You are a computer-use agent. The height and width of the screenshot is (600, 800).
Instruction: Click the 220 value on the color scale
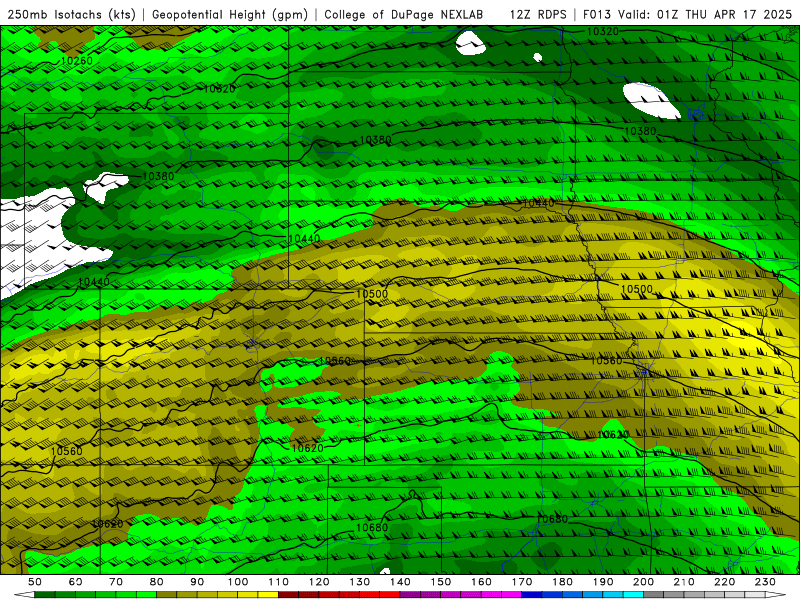pyautogui.click(x=725, y=582)
